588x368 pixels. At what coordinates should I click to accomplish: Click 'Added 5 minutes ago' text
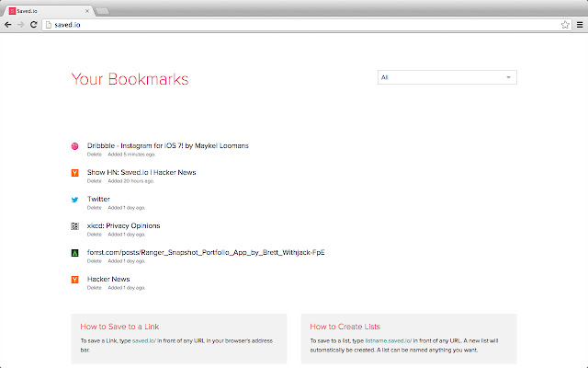(131, 155)
